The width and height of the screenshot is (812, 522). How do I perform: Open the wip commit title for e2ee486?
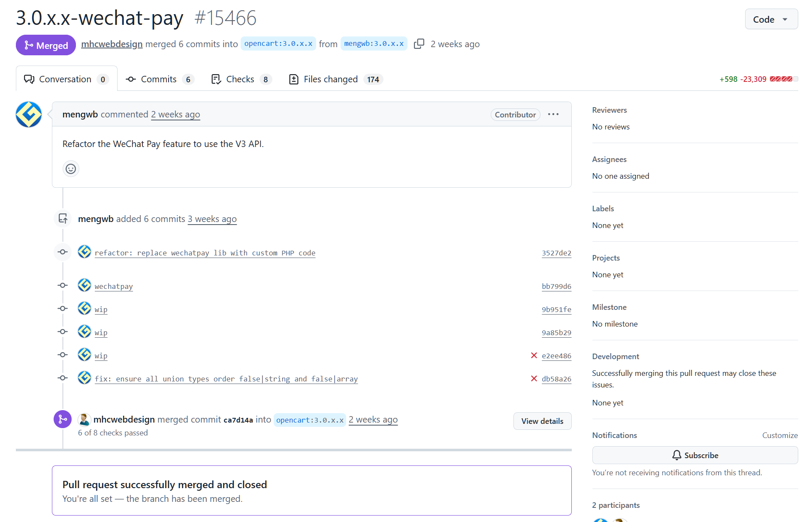101,356
